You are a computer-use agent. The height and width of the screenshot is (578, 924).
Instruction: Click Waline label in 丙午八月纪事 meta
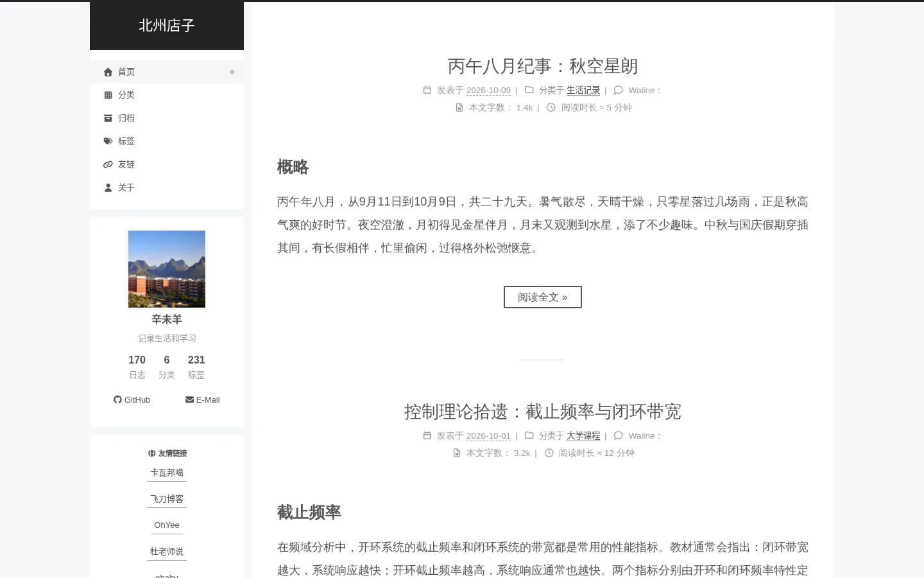coord(645,91)
